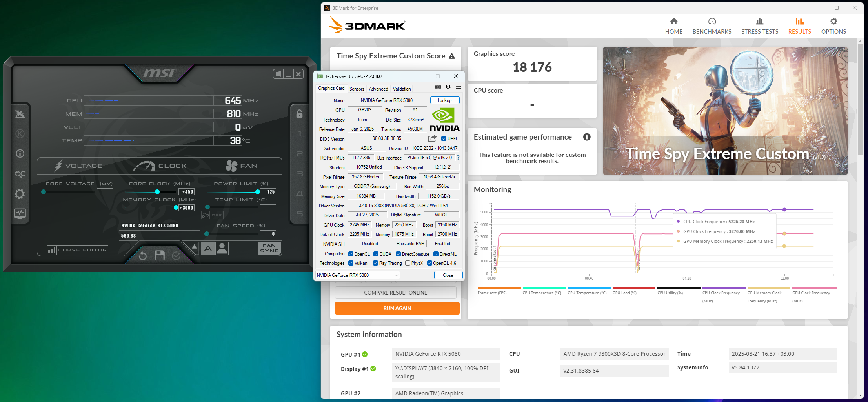868x402 pixels.
Task: Click the estimated game performance info icon
Action: (587, 137)
